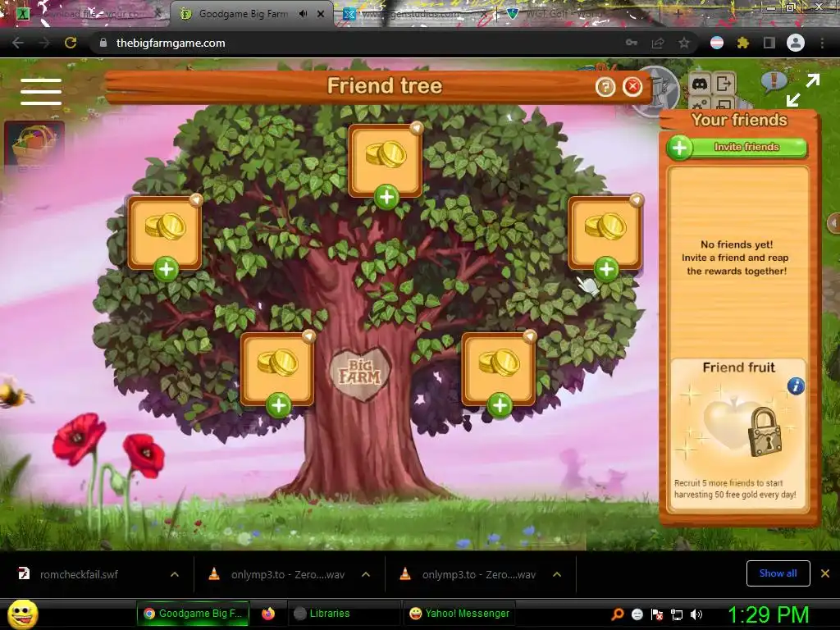Reload the page in Chrome
Viewport: 840px width, 630px height.
tap(71, 43)
